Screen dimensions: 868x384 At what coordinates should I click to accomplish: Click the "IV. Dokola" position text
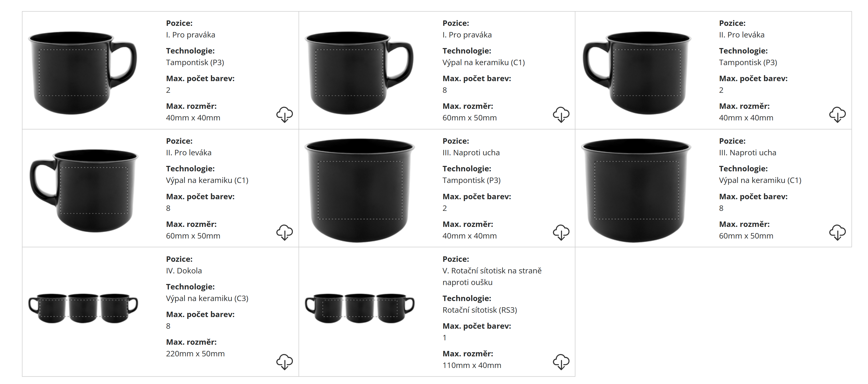[184, 271]
